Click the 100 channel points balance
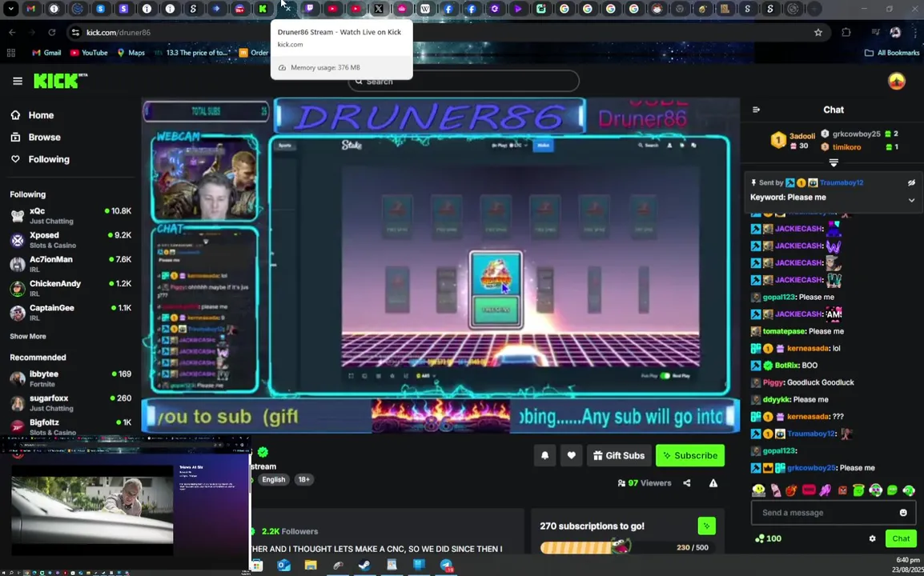Screen dimensions: 924x576 (768, 538)
